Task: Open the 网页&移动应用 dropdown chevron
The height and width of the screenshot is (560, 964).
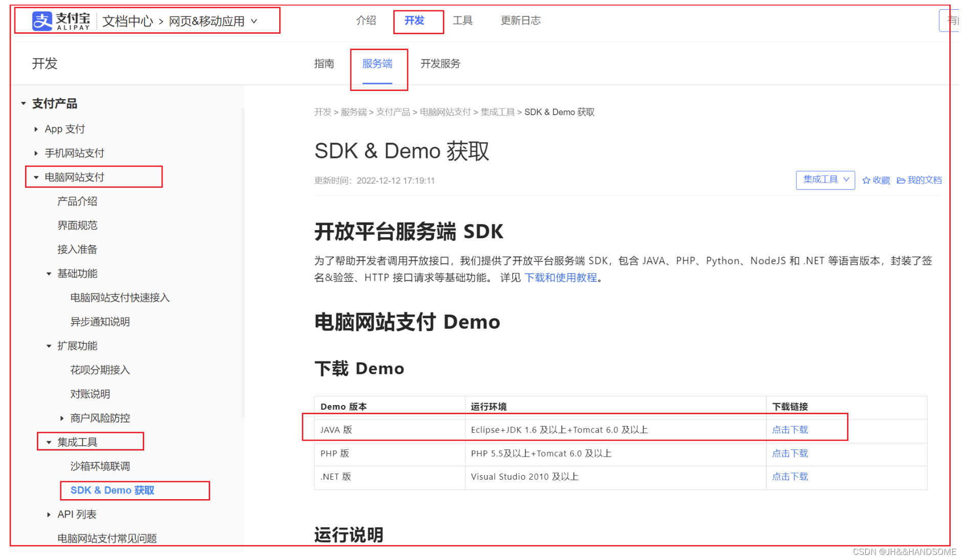Action: (x=254, y=21)
